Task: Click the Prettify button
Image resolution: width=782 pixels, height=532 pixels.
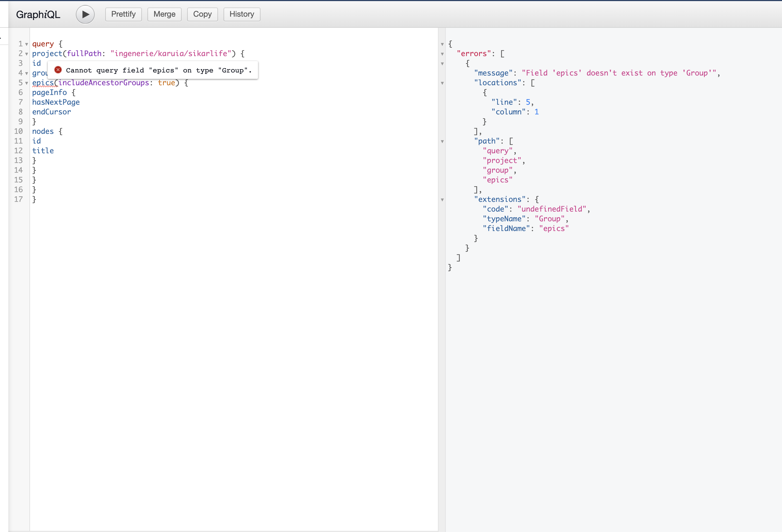Action: pos(123,14)
